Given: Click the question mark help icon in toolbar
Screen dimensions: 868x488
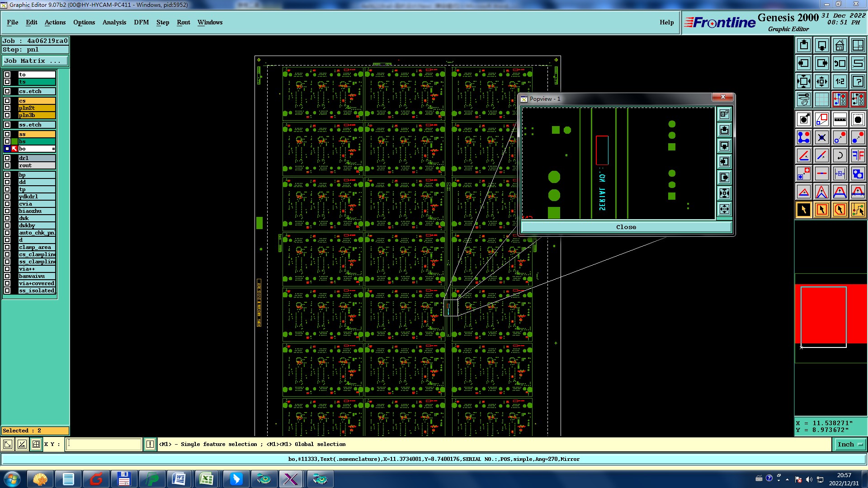Looking at the screenshot, I should pos(858,81).
